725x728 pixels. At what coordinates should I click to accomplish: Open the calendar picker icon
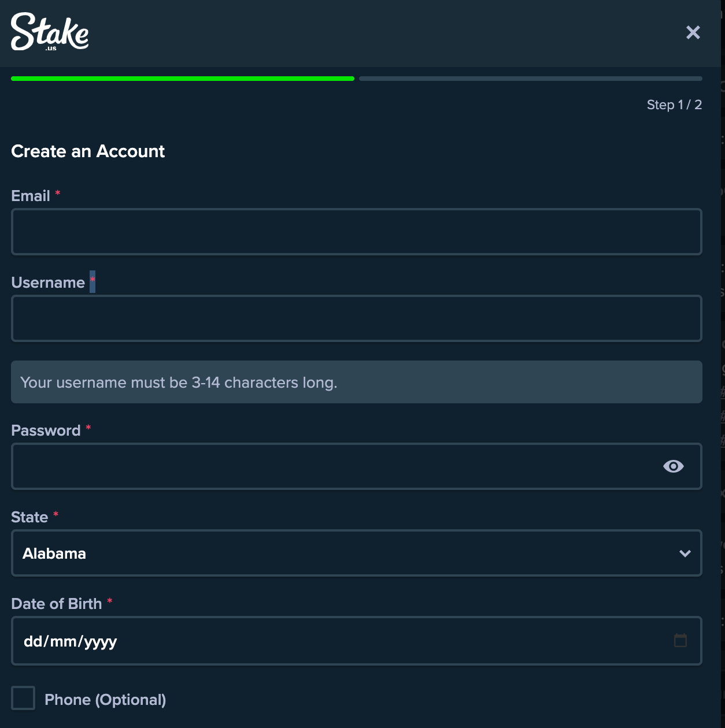coord(680,640)
